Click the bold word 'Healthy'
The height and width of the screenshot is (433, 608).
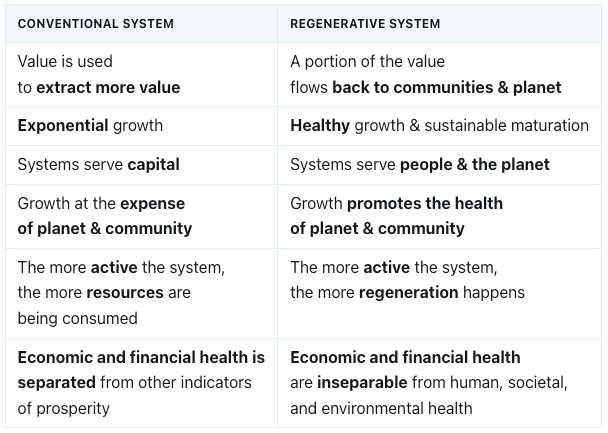[x=320, y=126]
